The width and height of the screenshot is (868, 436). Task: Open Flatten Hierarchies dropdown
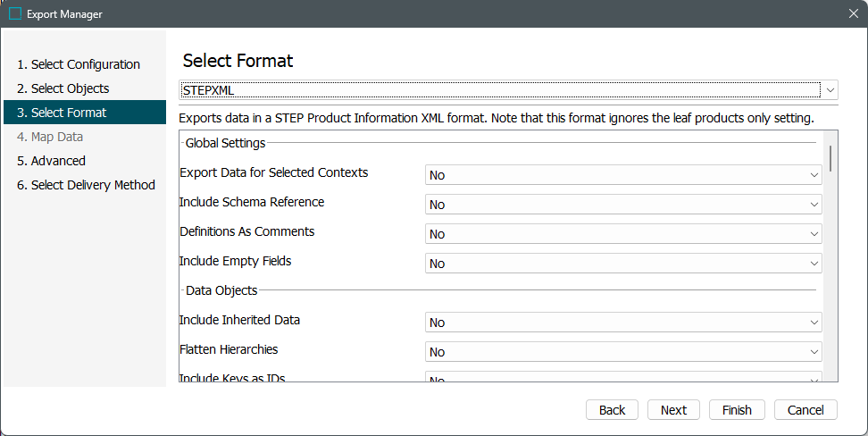[623, 352]
